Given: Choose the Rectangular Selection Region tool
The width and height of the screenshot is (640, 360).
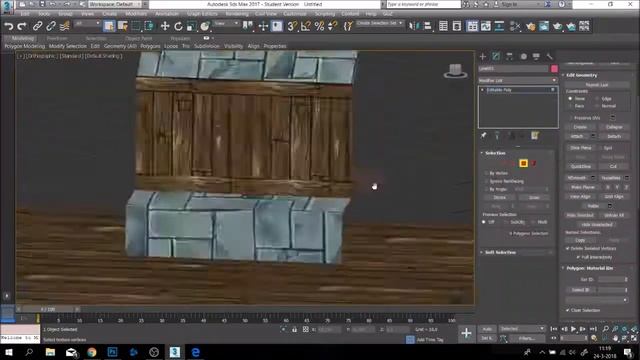Looking at the screenshot, I should coord(136,26).
